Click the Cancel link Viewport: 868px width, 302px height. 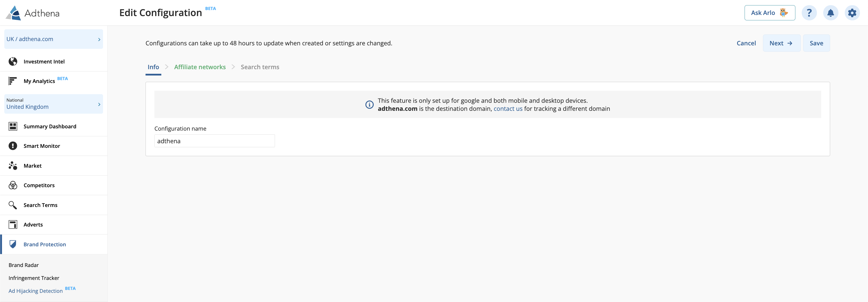click(746, 43)
